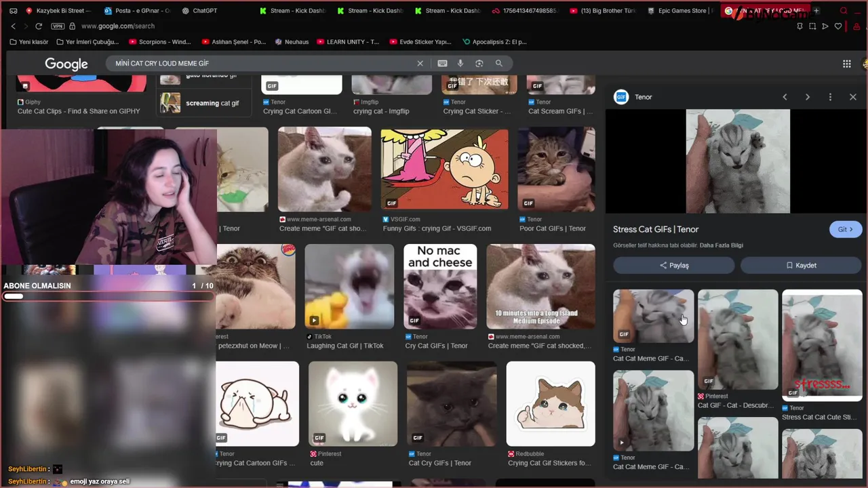Open Laughing Cat GIF TikTok thumbnail
Image resolution: width=868 pixels, height=488 pixels.
click(x=349, y=286)
